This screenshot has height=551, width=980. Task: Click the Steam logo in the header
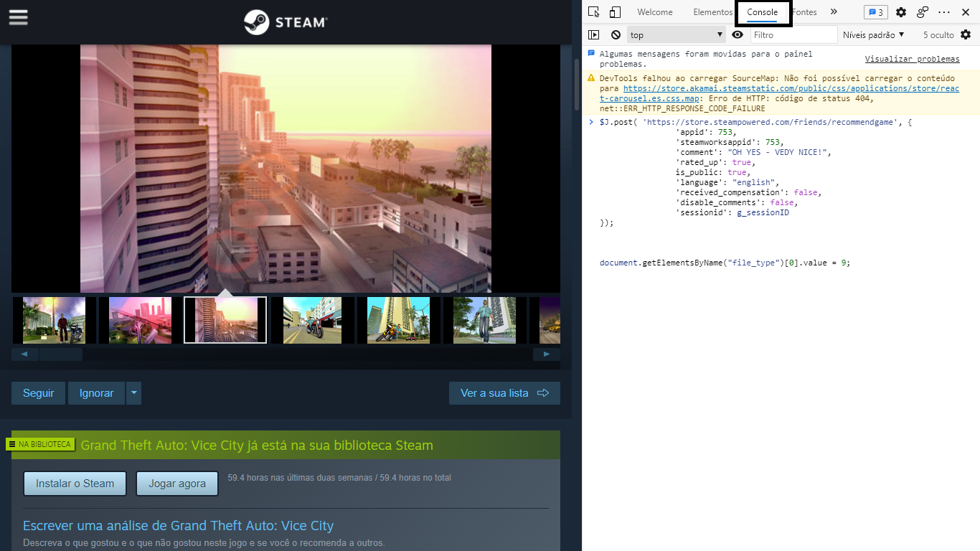tap(286, 22)
